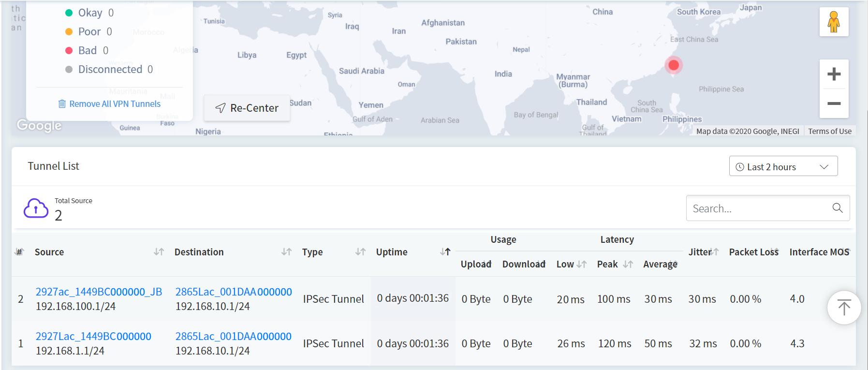Sort by Uptime column sort arrows
The image size is (868, 370).
[x=445, y=252]
